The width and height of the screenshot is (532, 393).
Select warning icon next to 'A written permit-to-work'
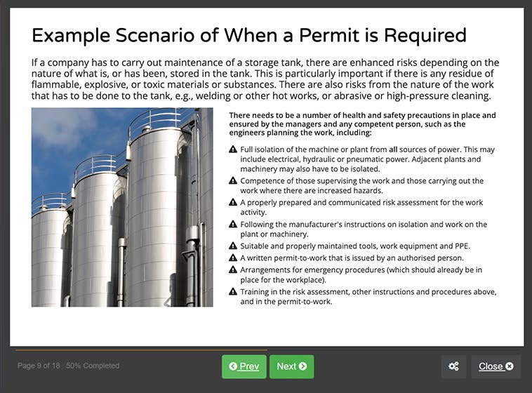(x=233, y=258)
